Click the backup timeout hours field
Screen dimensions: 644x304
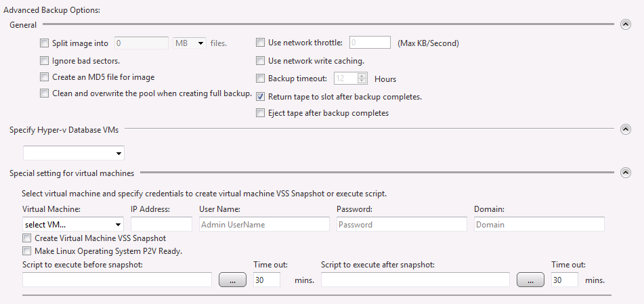(346, 78)
